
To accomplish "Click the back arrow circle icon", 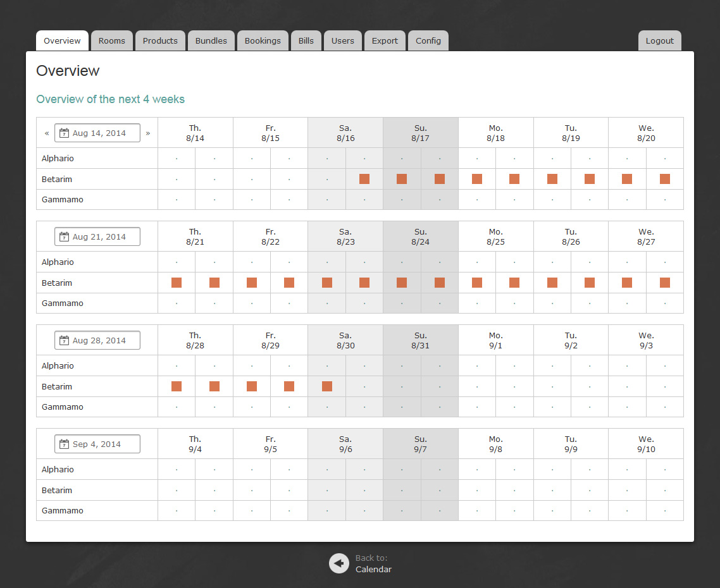I will 339,563.
